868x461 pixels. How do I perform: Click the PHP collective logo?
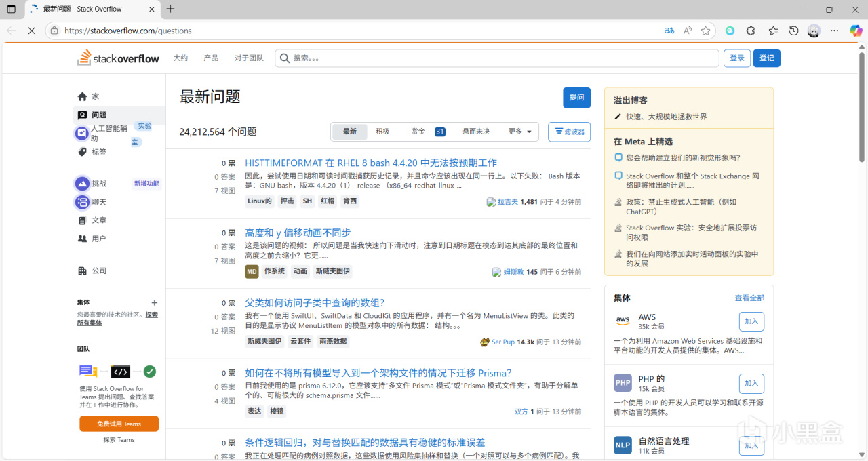coord(623,383)
